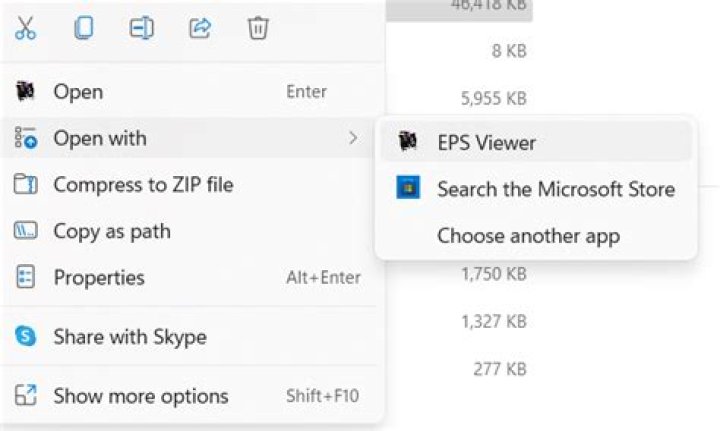Click the Skype icon to share
The image size is (720, 431).
pyautogui.click(x=26, y=337)
